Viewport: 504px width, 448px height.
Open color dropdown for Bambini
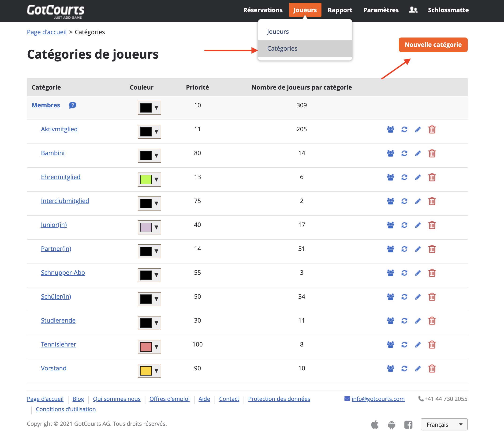pos(149,156)
